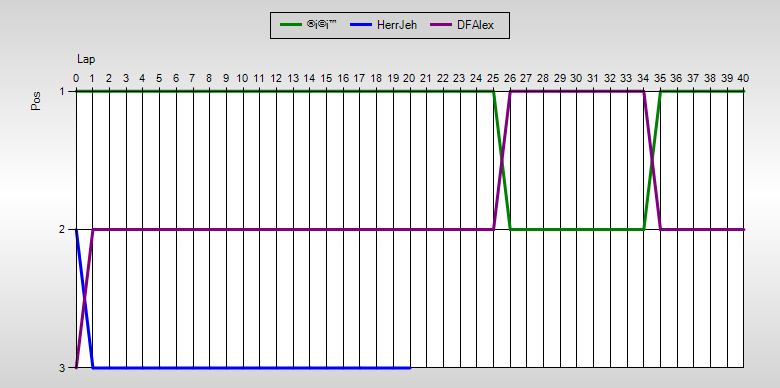Click lap 34 axis label
Viewport: 780px width, 388px height.
(643, 79)
